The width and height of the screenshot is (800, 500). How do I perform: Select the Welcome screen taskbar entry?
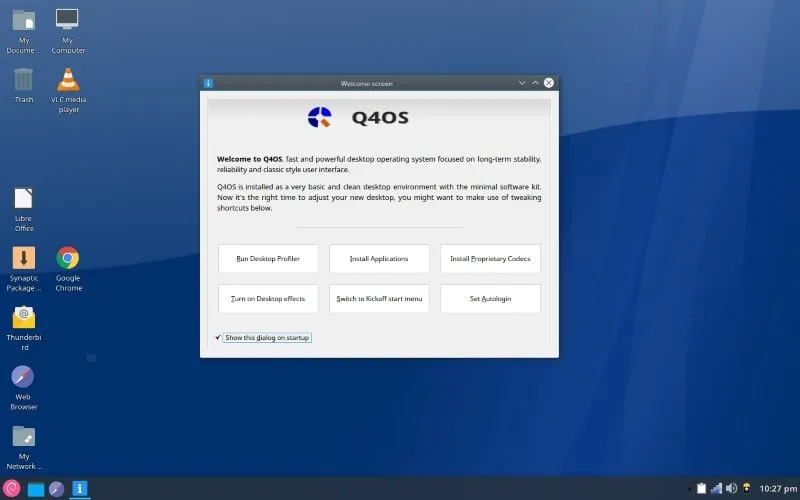click(79, 488)
